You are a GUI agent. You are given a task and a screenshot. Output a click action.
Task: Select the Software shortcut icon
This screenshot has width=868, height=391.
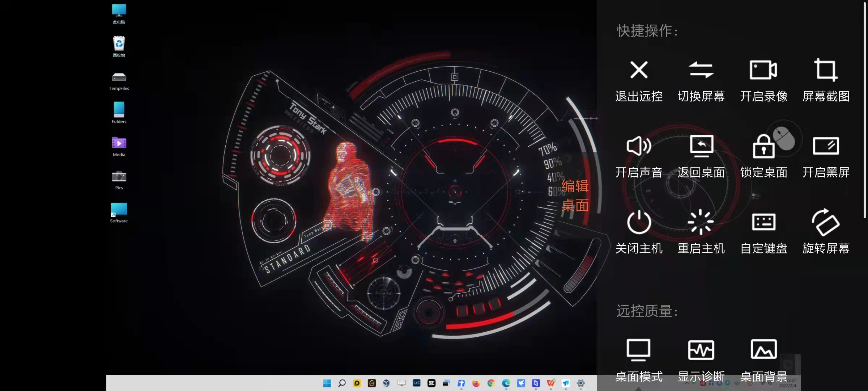[x=119, y=213]
